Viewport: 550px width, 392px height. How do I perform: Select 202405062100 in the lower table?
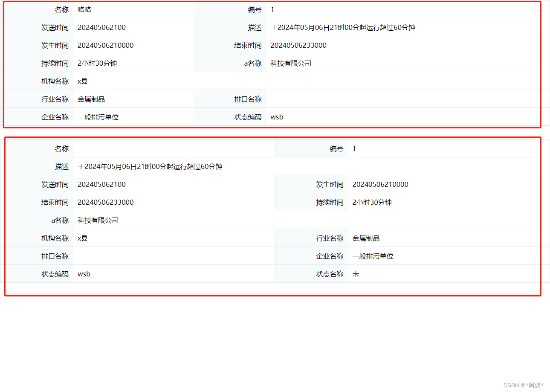(101, 184)
